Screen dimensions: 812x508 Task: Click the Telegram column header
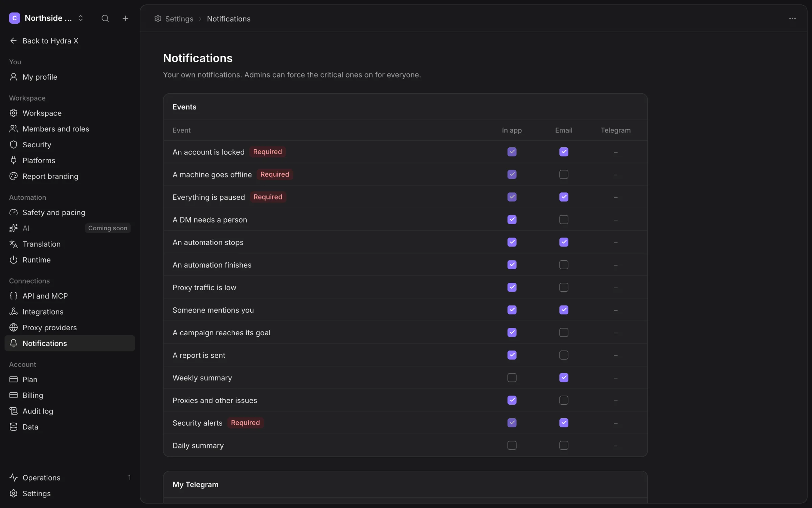(615, 130)
